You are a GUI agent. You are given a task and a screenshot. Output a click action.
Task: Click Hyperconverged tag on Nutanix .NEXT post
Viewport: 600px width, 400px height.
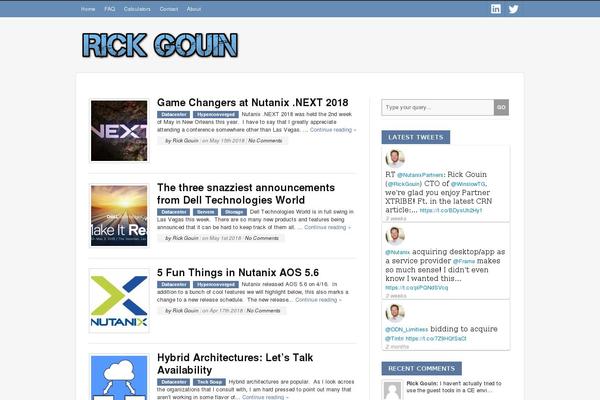click(216, 114)
